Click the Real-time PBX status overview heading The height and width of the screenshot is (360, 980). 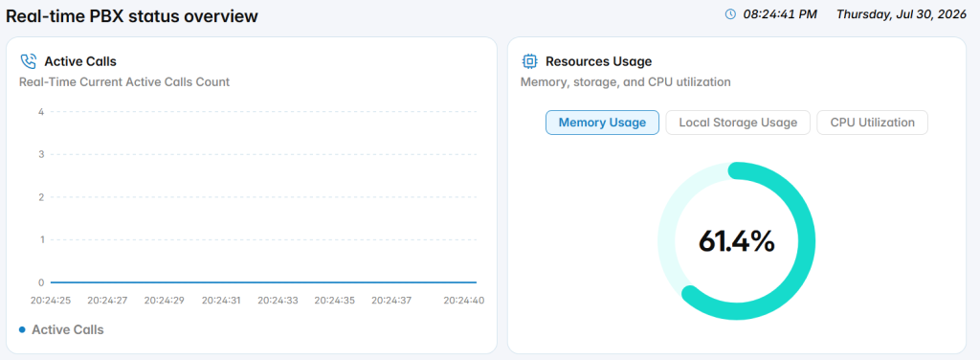[x=132, y=16]
